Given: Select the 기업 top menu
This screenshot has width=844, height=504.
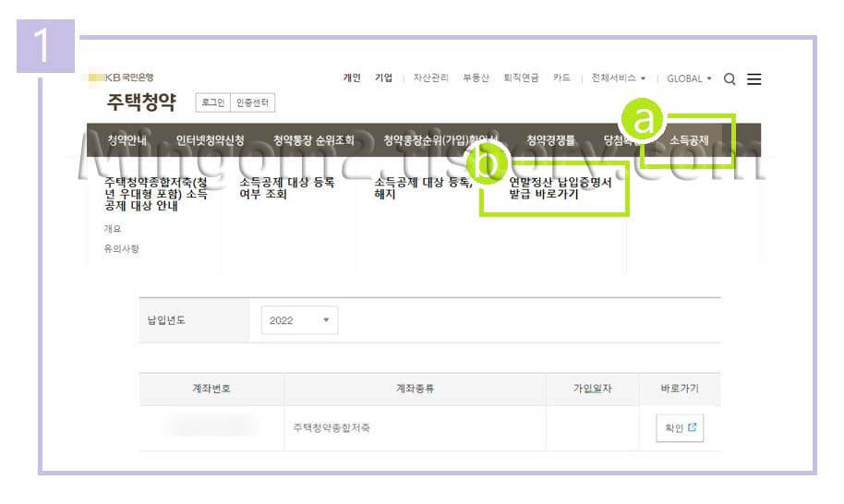Looking at the screenshot, I should point(384,78).
